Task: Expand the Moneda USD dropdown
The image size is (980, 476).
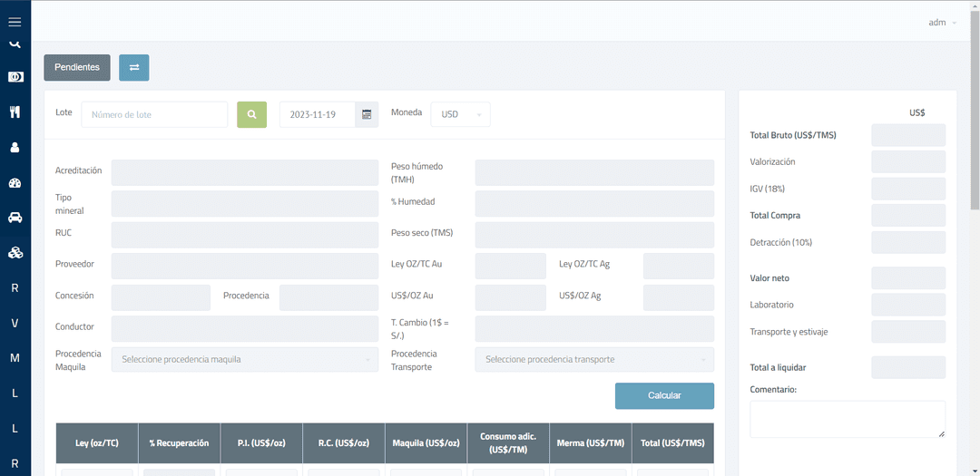Action: [460, 114]
